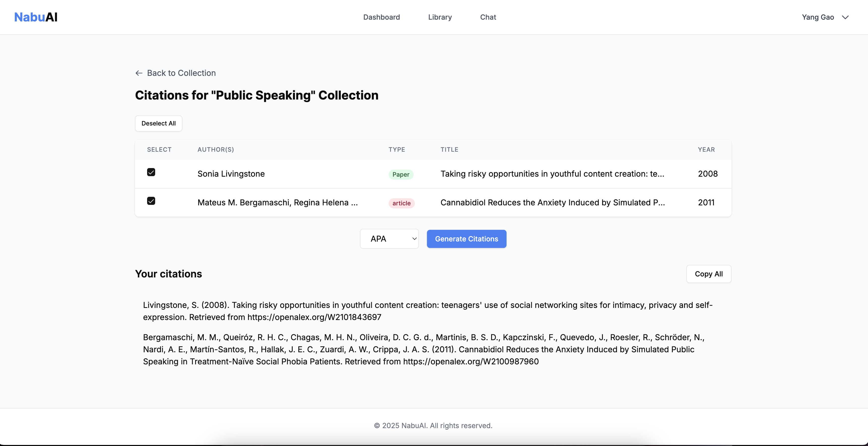Click the NabuAI logo

point(36,17)
